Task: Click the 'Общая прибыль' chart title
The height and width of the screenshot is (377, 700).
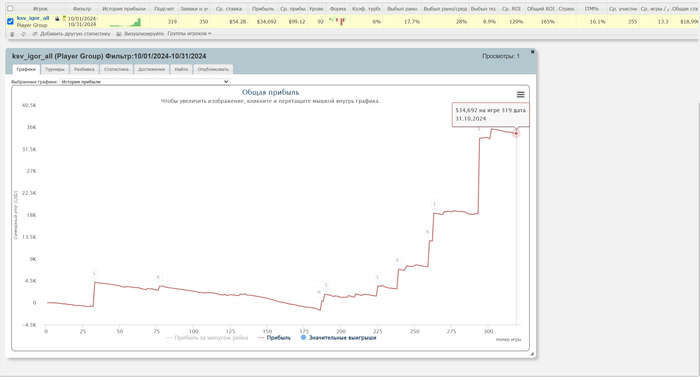Action: click(x=271, y=92)
